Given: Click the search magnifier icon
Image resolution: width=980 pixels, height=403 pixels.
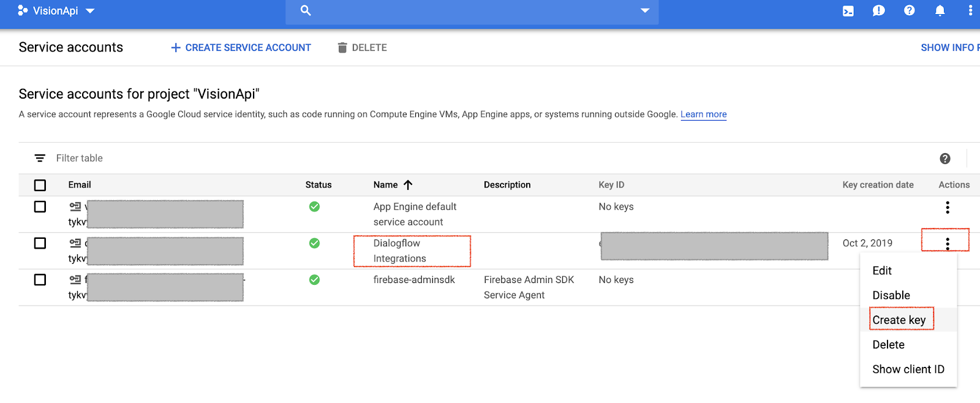Looking at the screenshot, I should (x=306, y=11).
